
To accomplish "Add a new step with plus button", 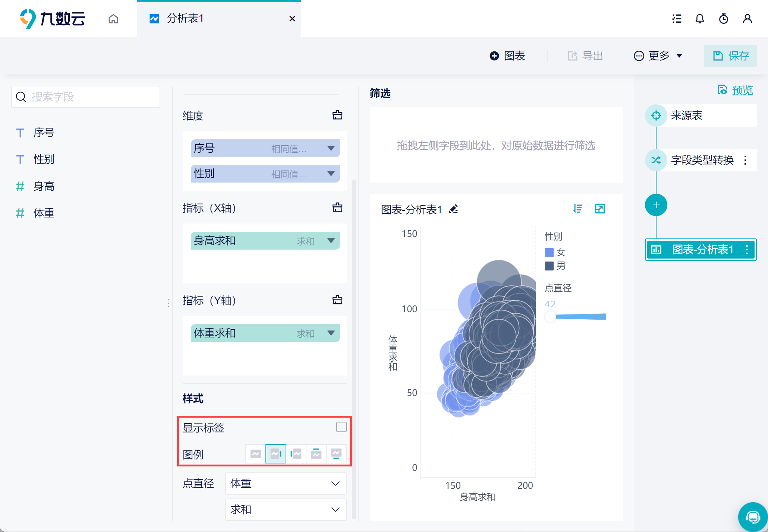I will click(x=656, y=205).
